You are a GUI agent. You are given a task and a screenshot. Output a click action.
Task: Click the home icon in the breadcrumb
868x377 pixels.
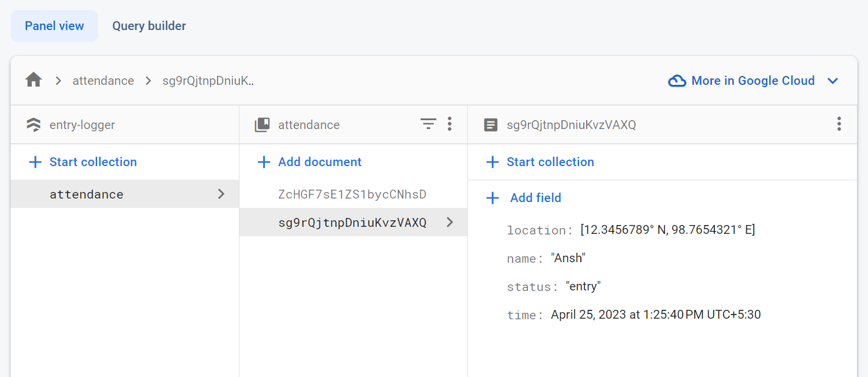point(34,80)
